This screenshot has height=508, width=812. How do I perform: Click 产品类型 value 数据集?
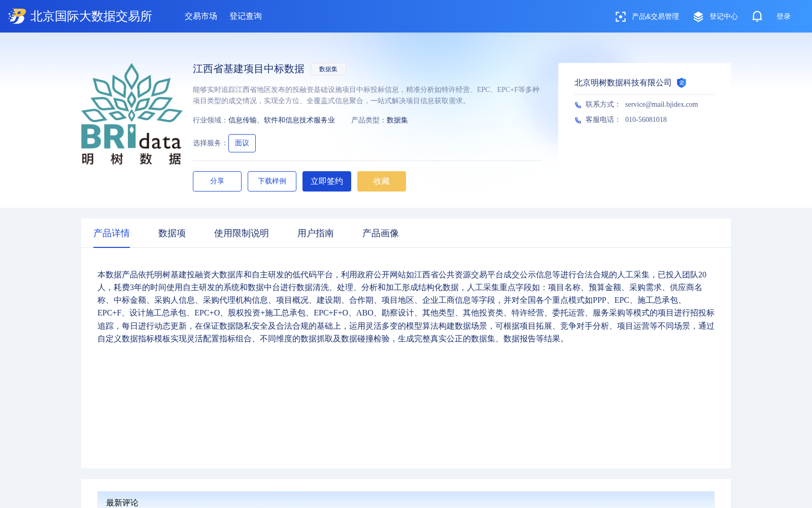(397, 120)
